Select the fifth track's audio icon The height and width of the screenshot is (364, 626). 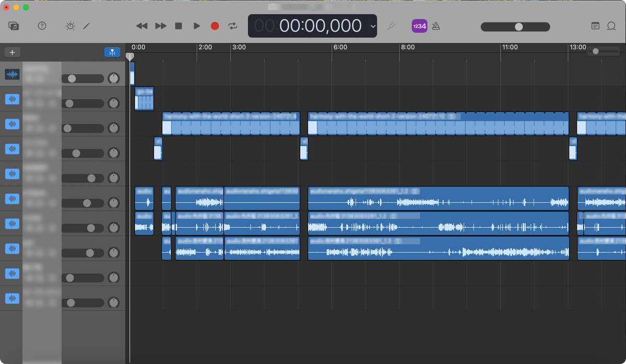13,174
